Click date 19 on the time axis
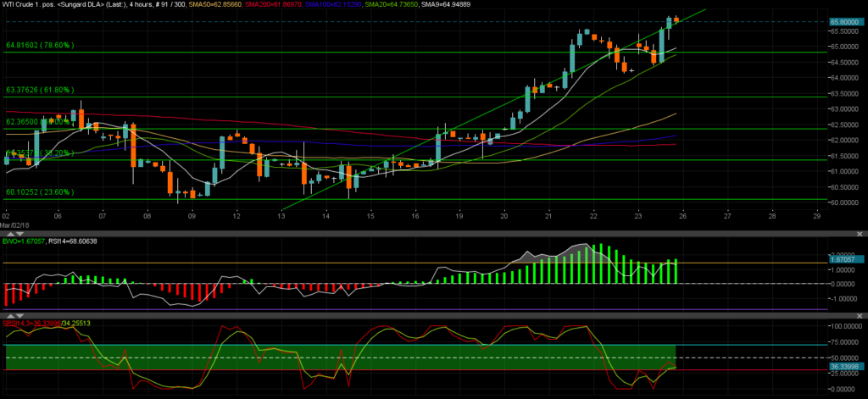 coord(459,215)
